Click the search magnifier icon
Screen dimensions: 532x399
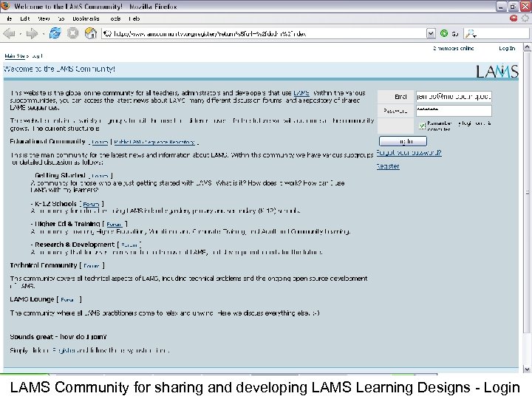(471, 33)
